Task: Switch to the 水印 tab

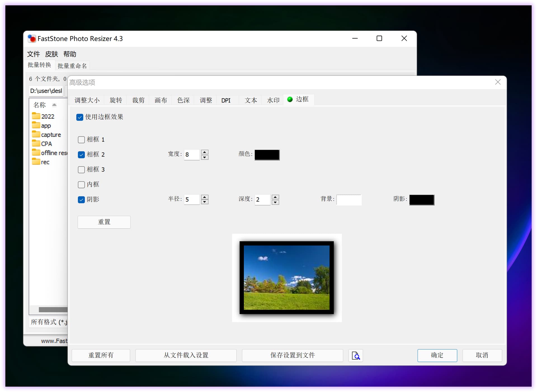Action: point(273,100)
